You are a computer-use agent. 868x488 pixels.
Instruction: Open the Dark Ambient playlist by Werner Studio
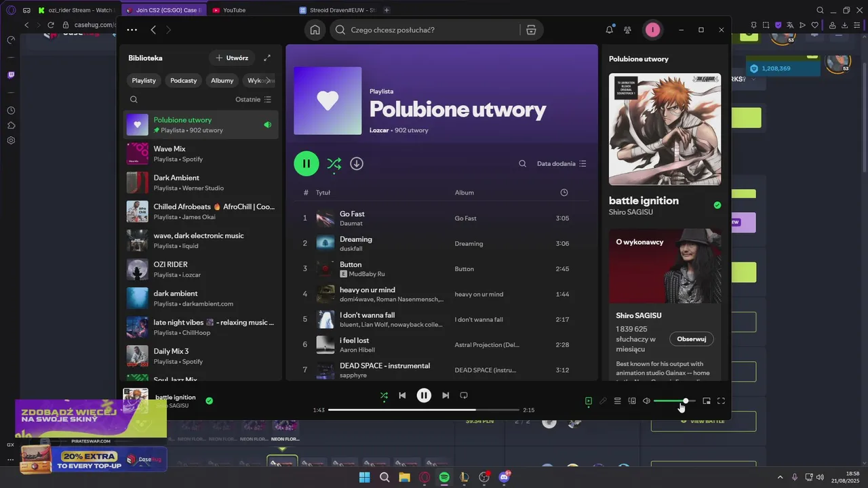(201, 183)
